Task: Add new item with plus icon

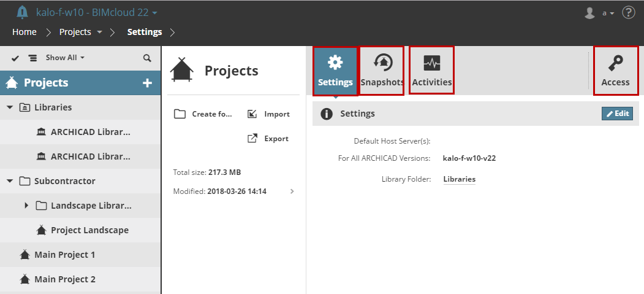Action: click(x=147, y=83)
